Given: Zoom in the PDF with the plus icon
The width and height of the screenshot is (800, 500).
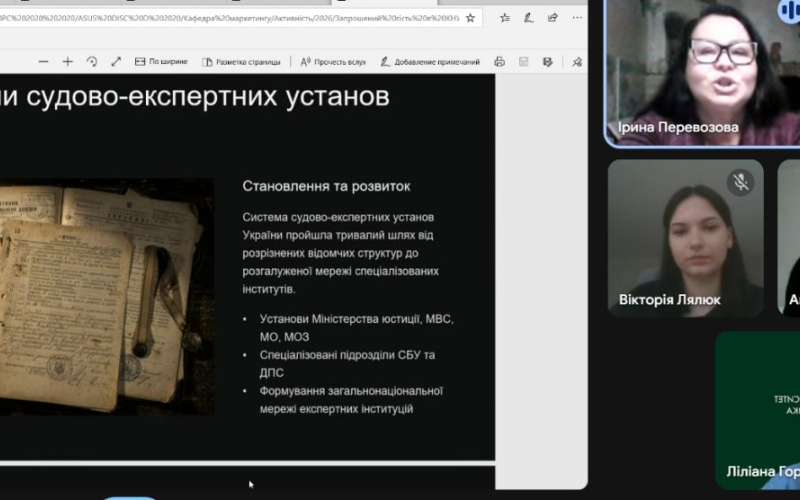Looking at the screenshot, I should coord(67,62).
